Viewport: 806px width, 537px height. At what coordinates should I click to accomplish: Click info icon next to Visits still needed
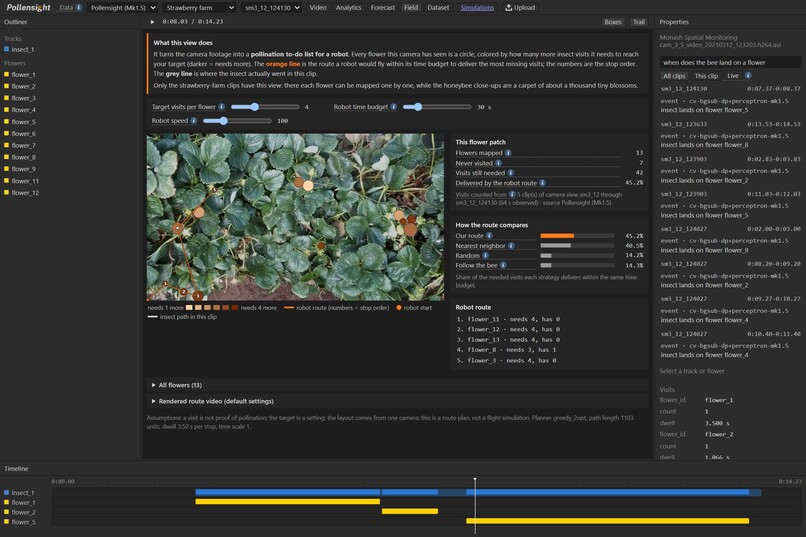point(510,173)
